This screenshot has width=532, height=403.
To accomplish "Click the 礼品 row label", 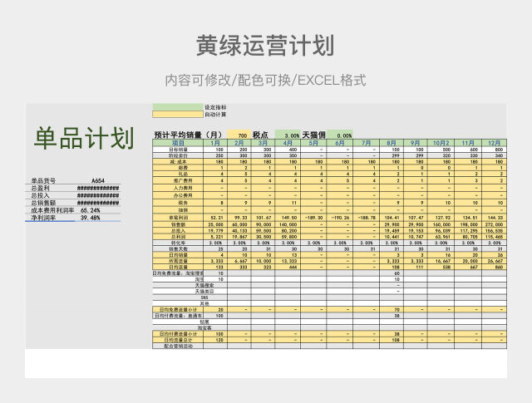I will [178, 174].
